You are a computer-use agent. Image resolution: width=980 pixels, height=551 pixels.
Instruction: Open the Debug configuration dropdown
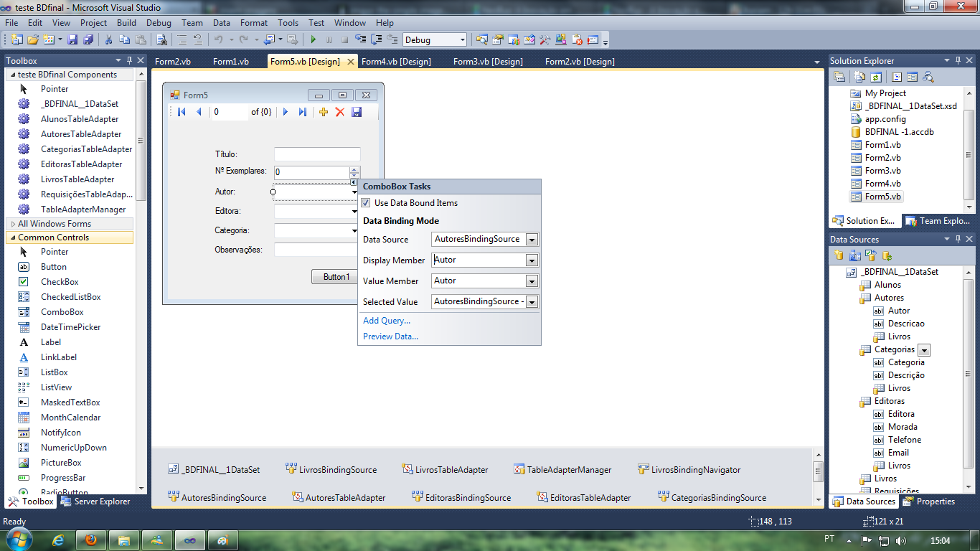(x=461, y=40)
